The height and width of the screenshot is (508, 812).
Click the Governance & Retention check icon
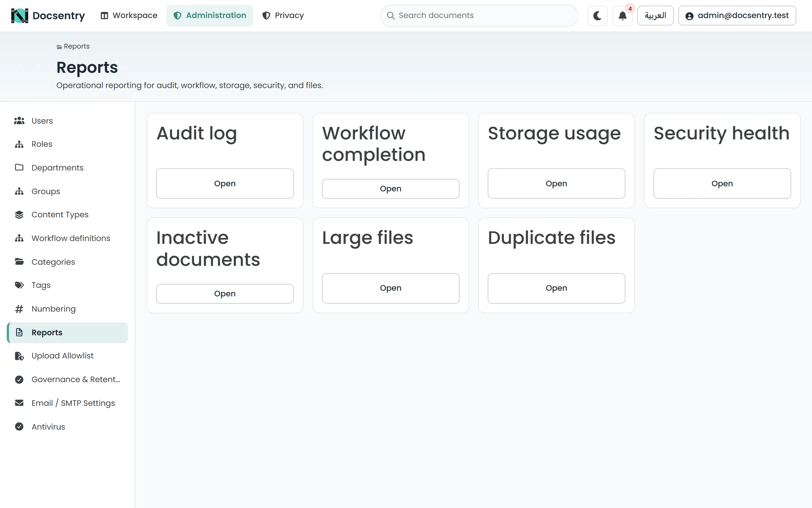[19, 379]
